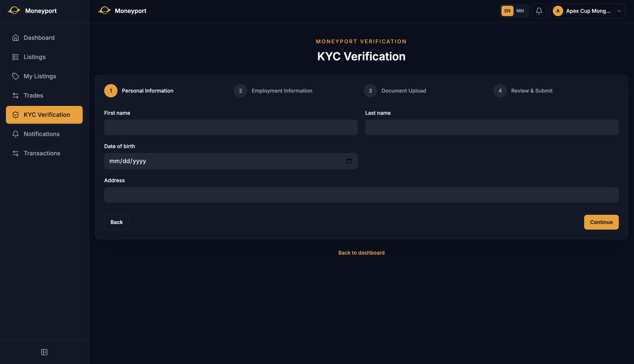
Task: Select step 1 Personal Information
Action: coord(139,91)
